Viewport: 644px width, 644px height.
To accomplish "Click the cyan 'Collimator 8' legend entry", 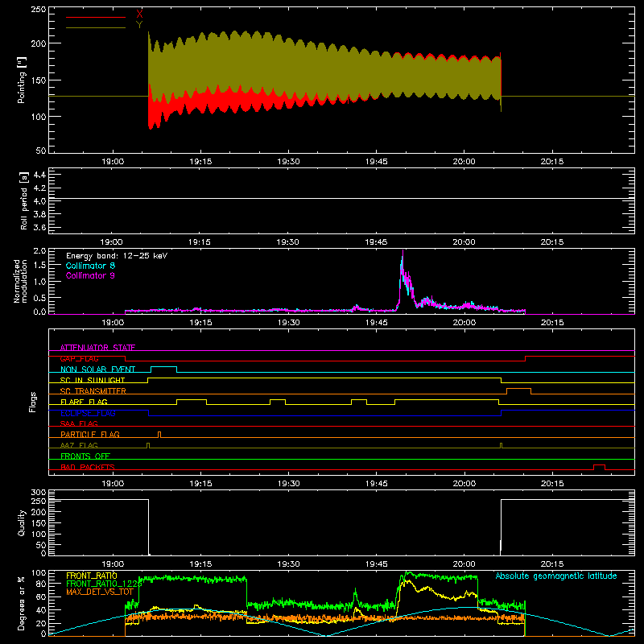I will coord(90,266).
